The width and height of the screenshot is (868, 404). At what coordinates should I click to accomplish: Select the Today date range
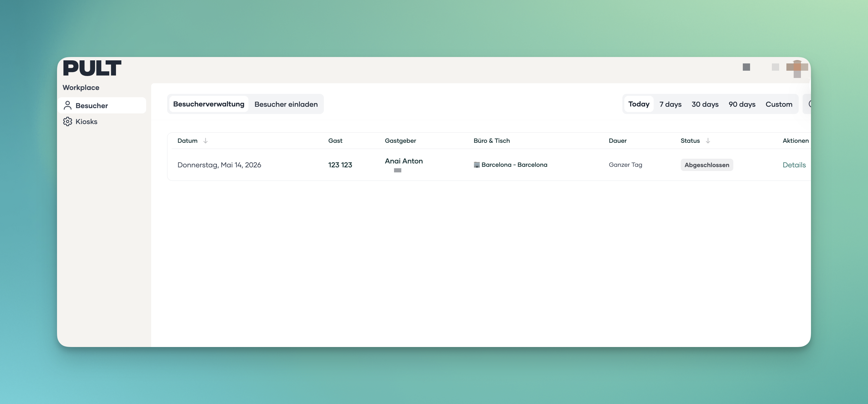pos(639,104)
